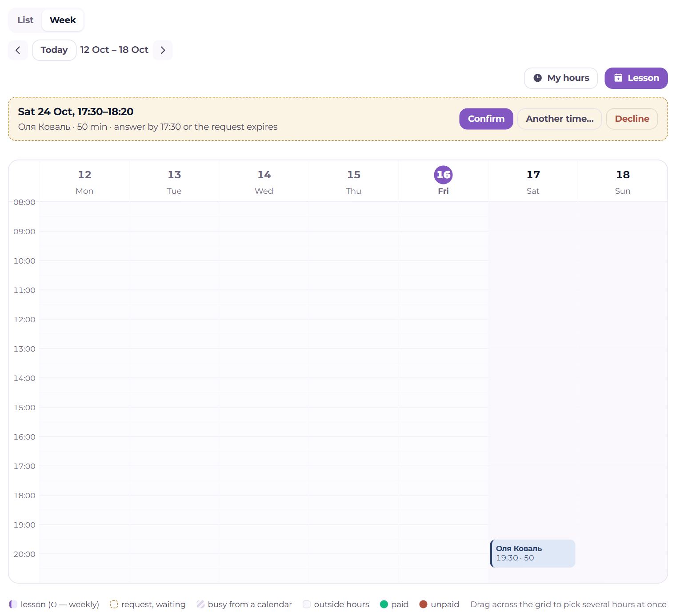Click the green paid legend dot
The width and height of the screenshot is (676, 616).
[x=384, y=604]
